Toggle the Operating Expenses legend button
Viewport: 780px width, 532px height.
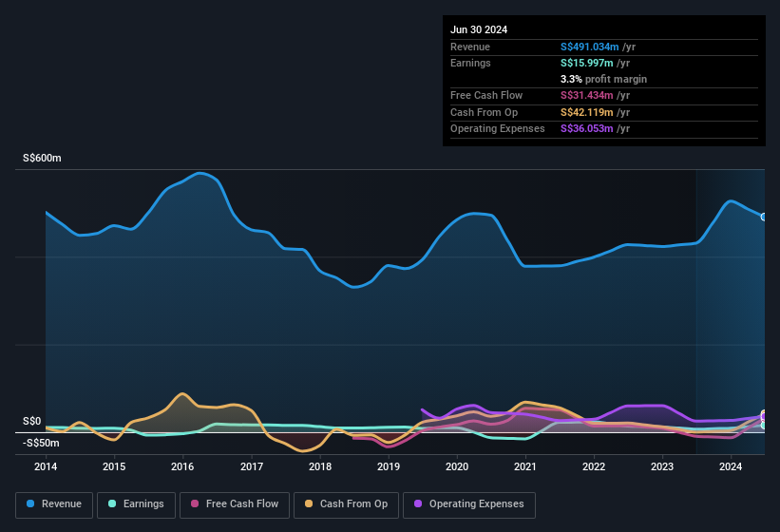point(469,504)
